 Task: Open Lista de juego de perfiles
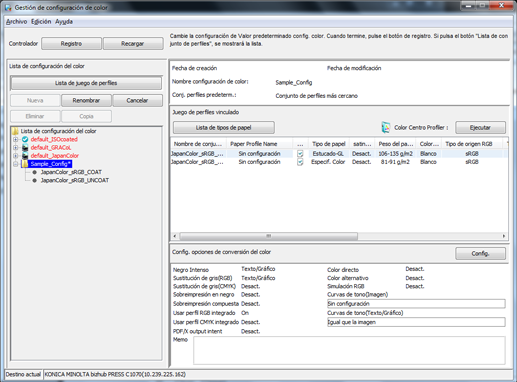click(x=86, y=83)
